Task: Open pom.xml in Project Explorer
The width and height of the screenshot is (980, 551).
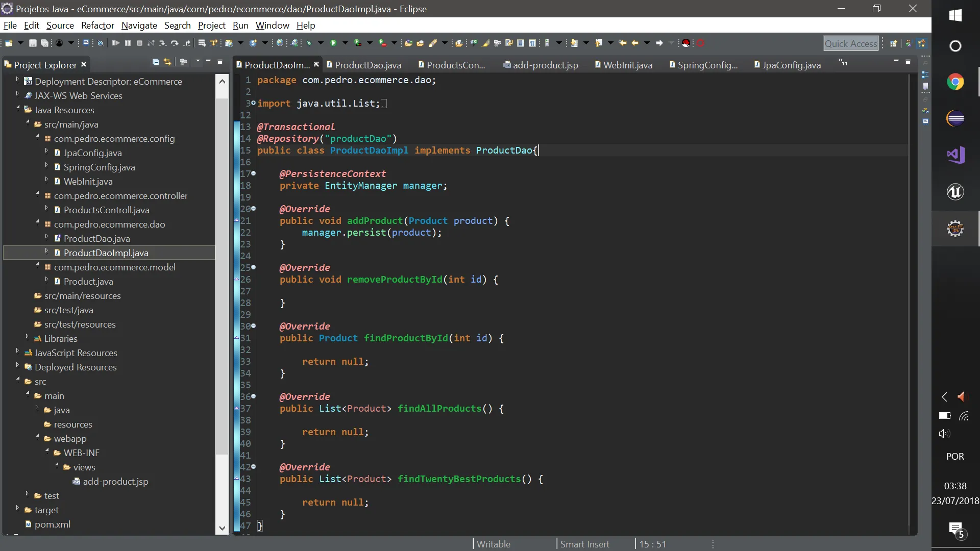Action: (52, 524)
